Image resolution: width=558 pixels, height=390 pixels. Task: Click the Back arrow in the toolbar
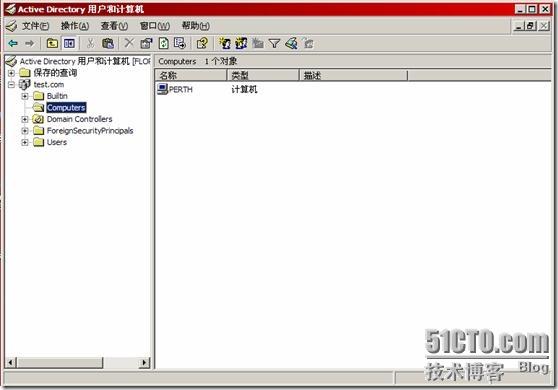13,44
